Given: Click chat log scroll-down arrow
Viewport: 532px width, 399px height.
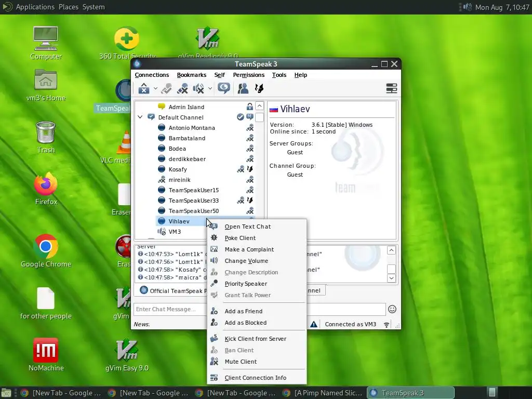Looking at the screenshot, I should [x=391, y=278].
